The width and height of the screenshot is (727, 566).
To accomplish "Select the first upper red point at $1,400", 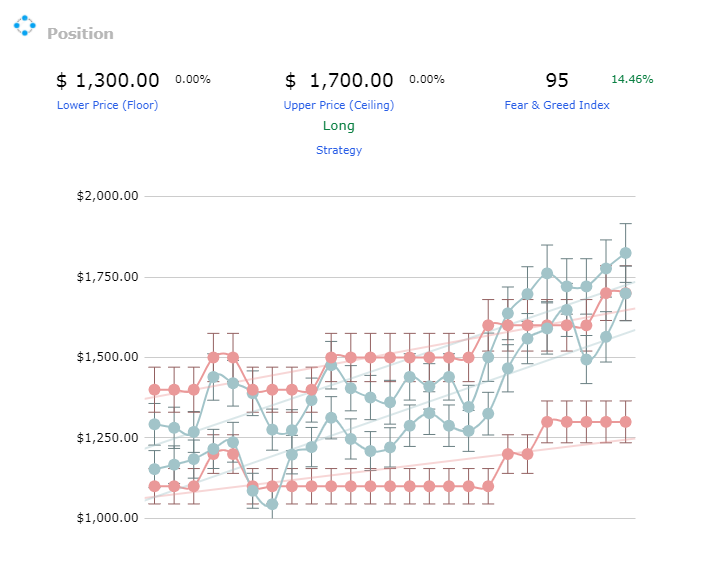I will (x=154, y=390).
